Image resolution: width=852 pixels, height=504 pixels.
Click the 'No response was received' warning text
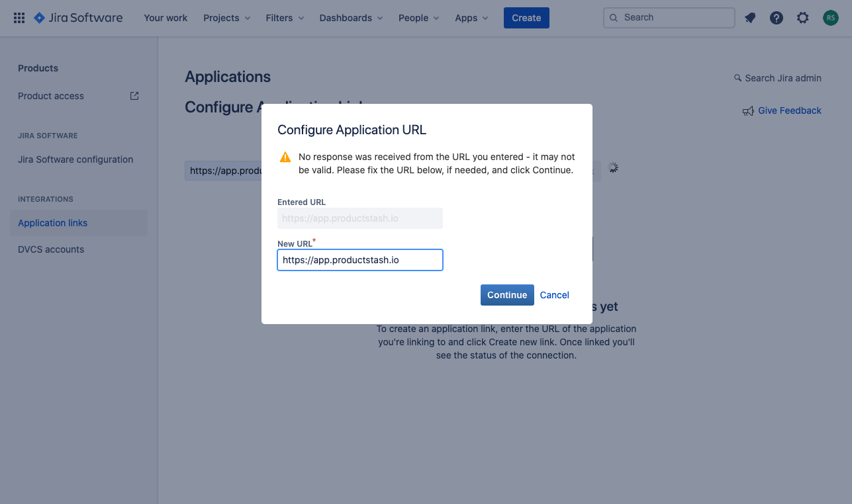(437, 163)
